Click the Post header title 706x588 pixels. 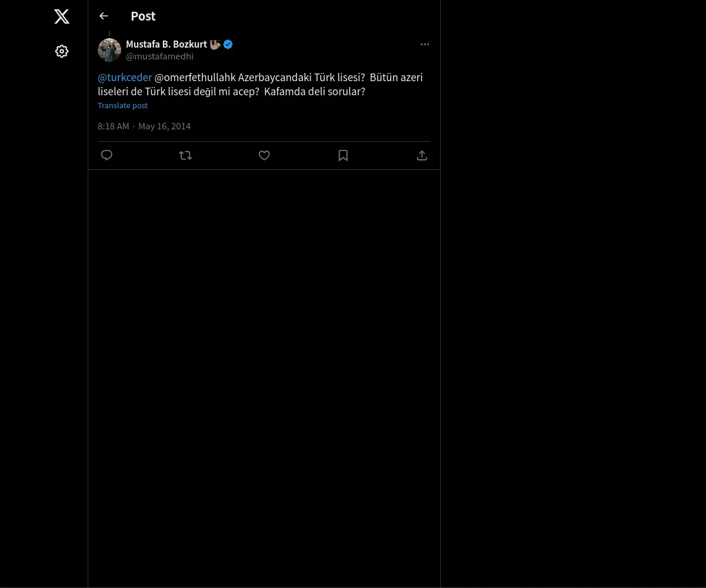click(x=143, y=16)
